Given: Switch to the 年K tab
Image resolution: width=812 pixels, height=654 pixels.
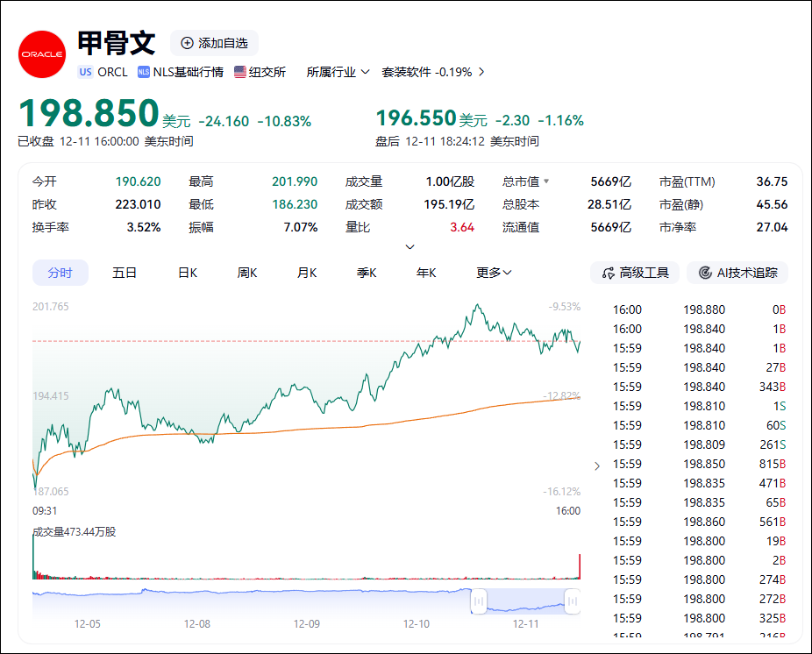Looking at the screenshot, I should (426, 273).
